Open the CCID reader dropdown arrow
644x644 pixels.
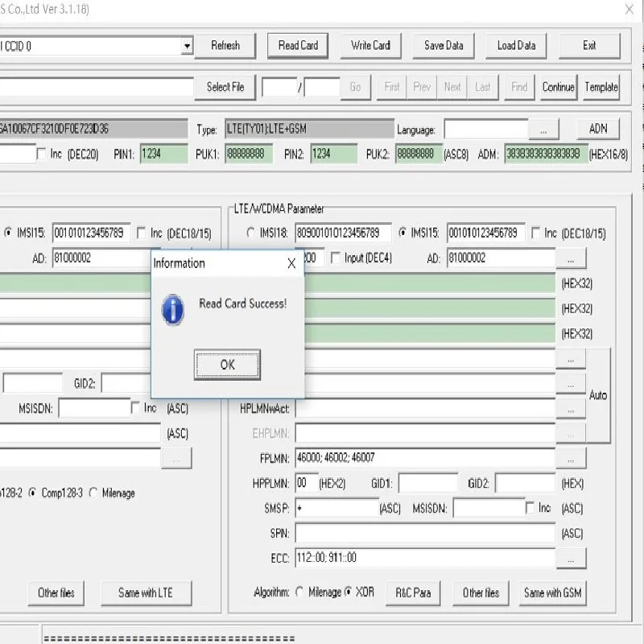pos(187,46)
